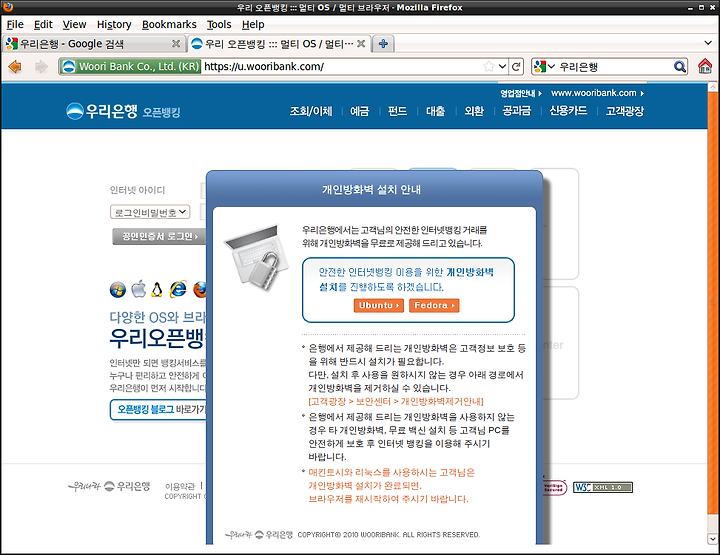Focus the URL address bar
The image size is (720, 555).
pos(342,67)
